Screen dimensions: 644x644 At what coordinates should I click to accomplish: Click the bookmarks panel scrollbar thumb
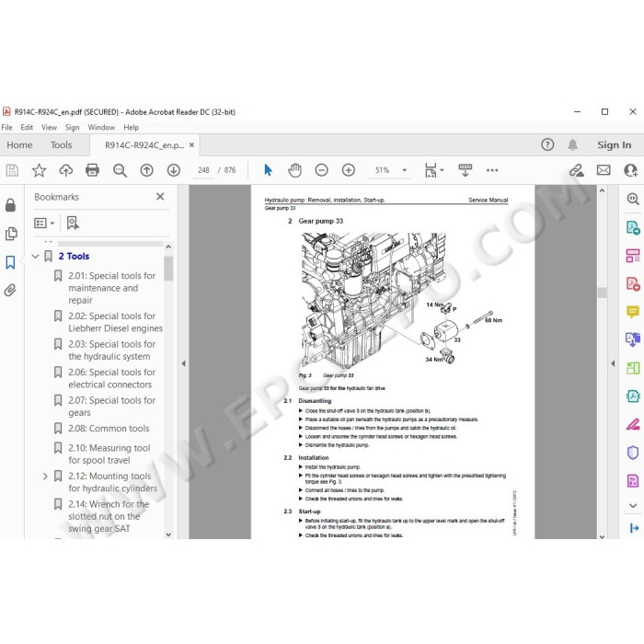coord(168,269)
